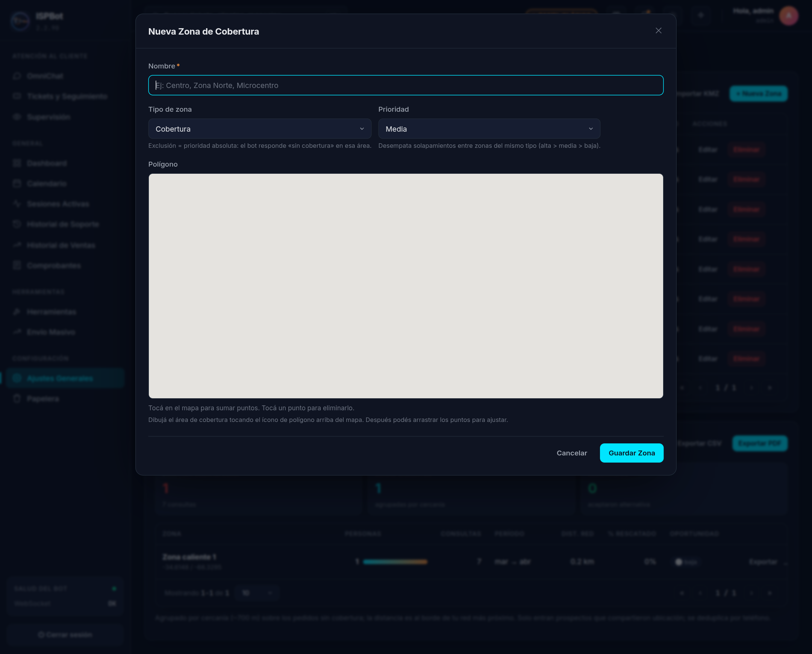This screenshot has width=812, height=654.
Task: Open the Prioridad dropdown
Action: pyautogui.click(x=489, y=129)
